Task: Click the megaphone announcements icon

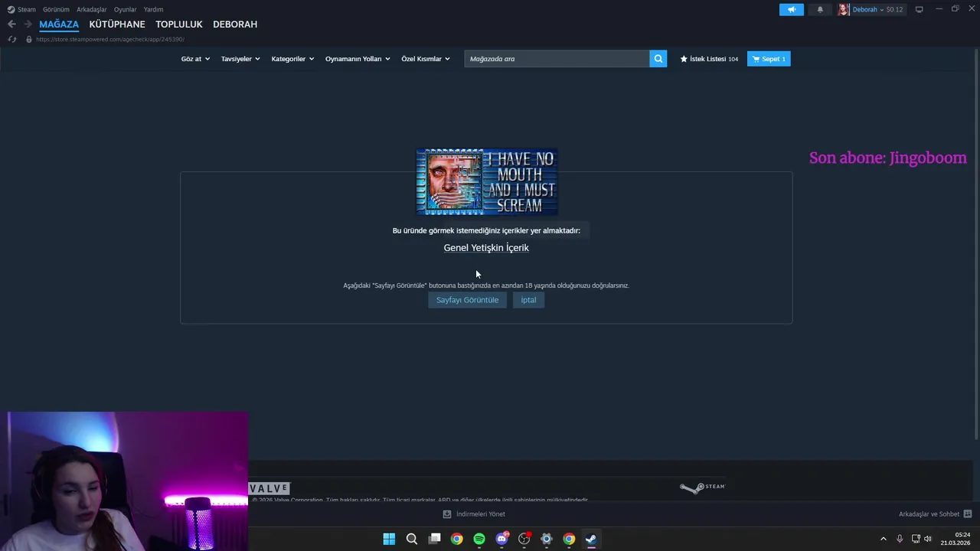Action: [x=792, y=10]
